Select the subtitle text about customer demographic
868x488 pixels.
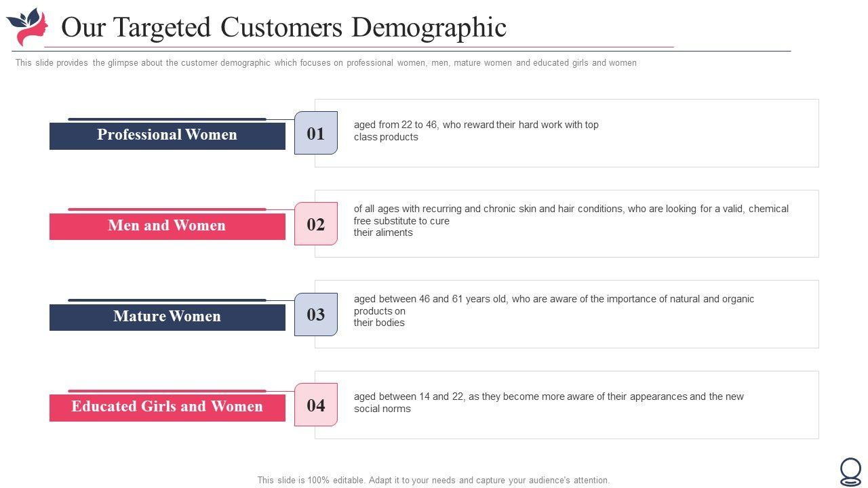coord(325,63)
